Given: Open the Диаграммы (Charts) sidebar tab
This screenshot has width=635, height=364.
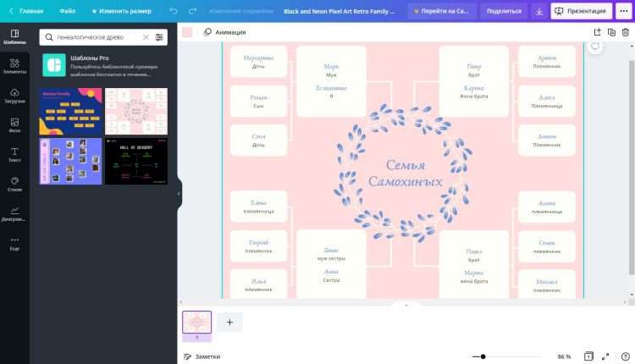Looking at the screenshot, I should click(14, 214).
